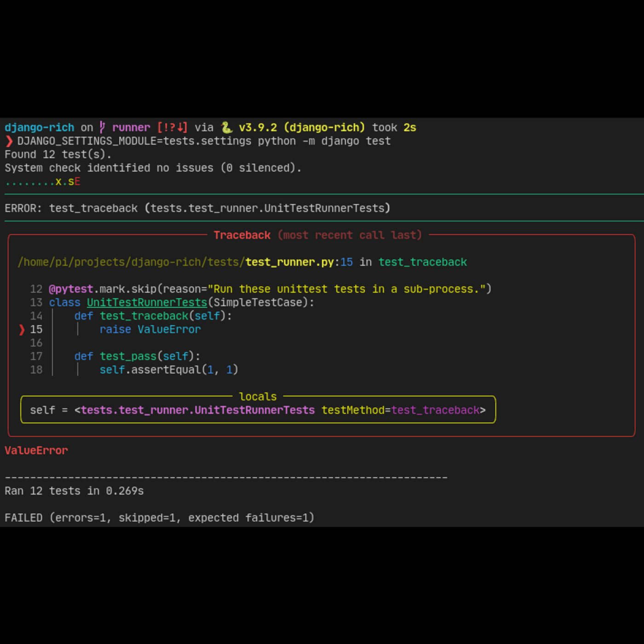Click the git branch icon before runner
The image size is (644, 644).
[103, 127]
